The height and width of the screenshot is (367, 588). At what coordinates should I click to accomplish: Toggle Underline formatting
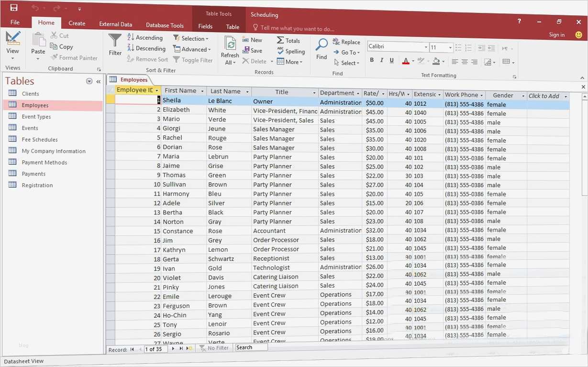pos(392,60)
